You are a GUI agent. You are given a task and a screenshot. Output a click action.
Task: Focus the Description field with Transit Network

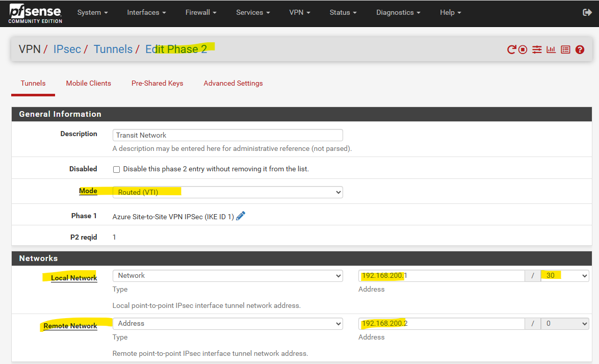pos(228,135)
